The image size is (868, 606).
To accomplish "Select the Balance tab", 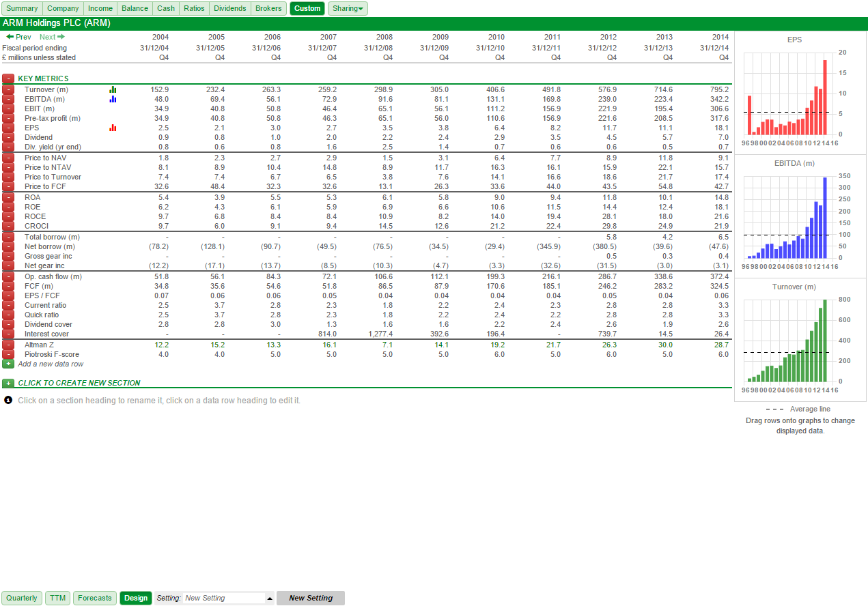I will 135,8.
